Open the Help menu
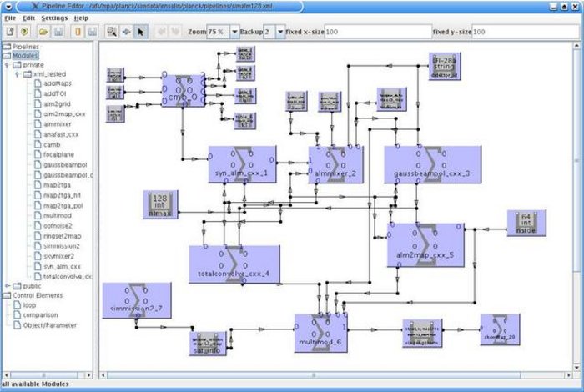The image size is (584, 392). click(x=81, y=18)
